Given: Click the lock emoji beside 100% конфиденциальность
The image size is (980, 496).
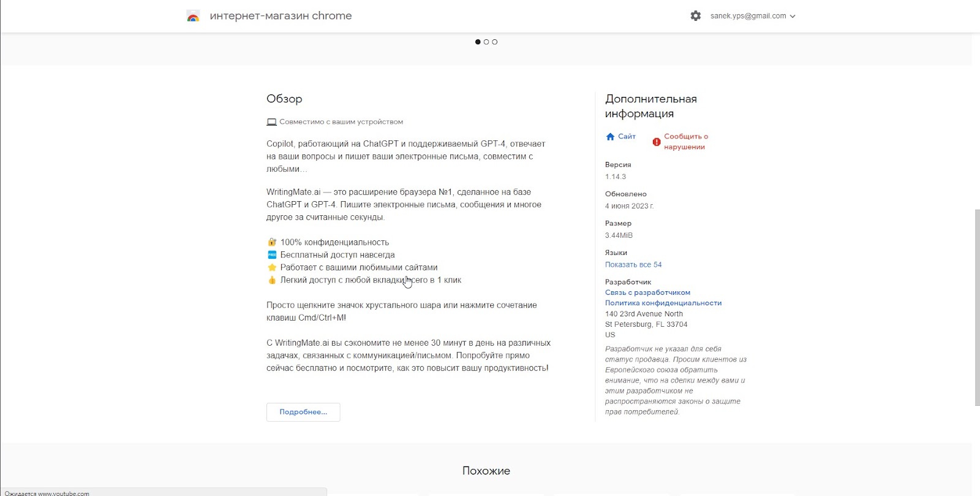Looking at the screenshot, I should tap(272, 242).
